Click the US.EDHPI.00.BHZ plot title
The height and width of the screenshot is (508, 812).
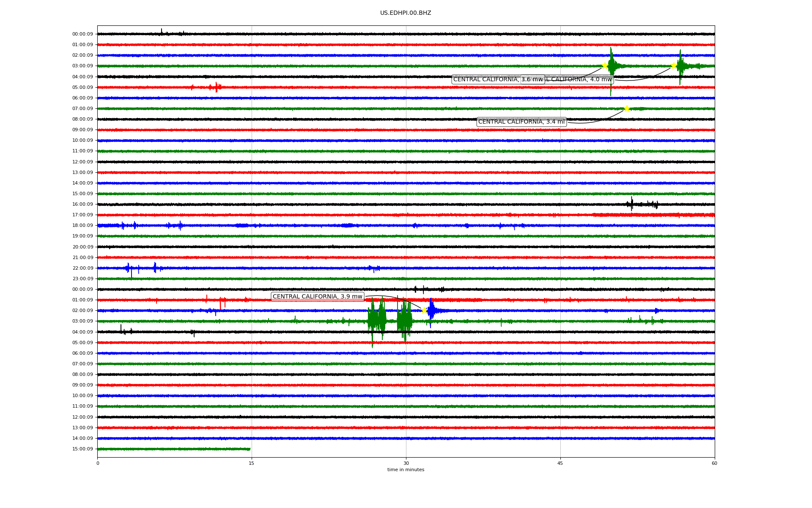(x=406, y=13)
